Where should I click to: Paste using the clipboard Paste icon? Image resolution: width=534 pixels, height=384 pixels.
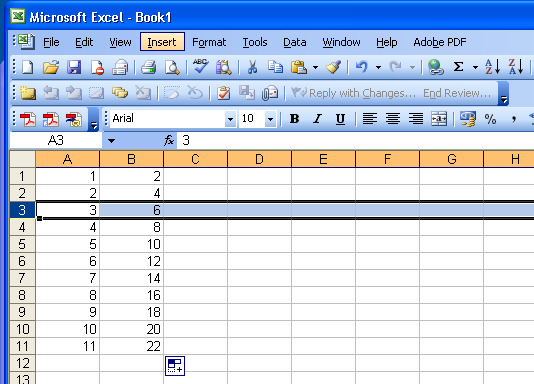coord(299,67)
